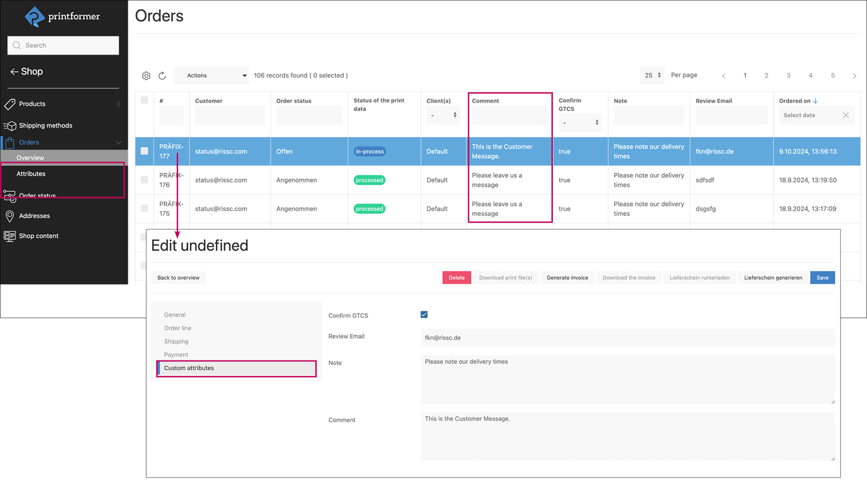Refresh the orders list with reload icon
Screen dimensions: 867x504
(x=162, y=76)
